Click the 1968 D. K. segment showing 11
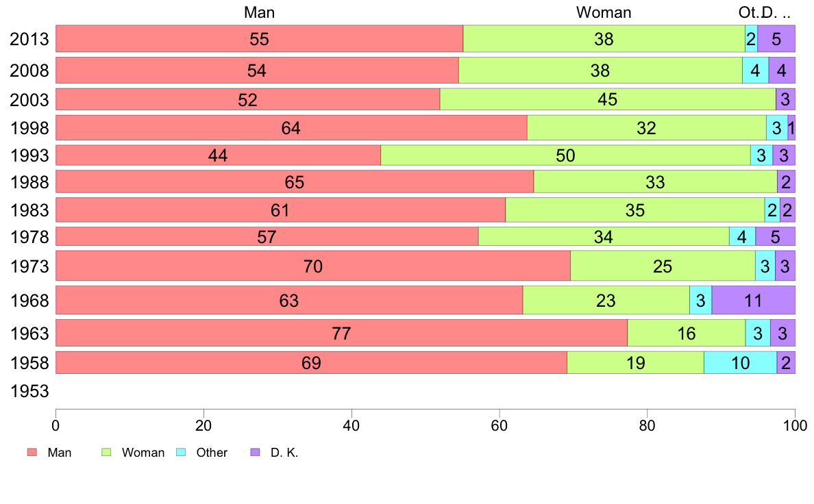814x504 pixels. pos(753,300)
